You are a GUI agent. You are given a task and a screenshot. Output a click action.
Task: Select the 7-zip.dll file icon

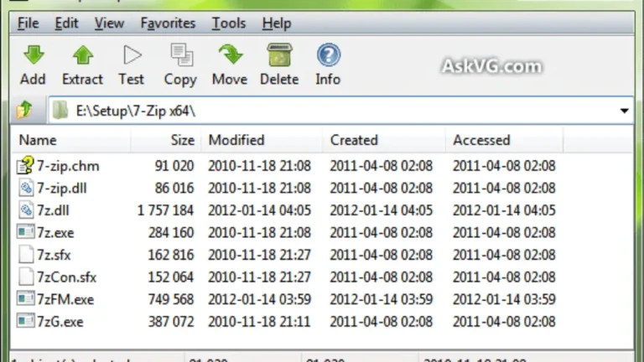pyautogui.click(x=25, y=188)
